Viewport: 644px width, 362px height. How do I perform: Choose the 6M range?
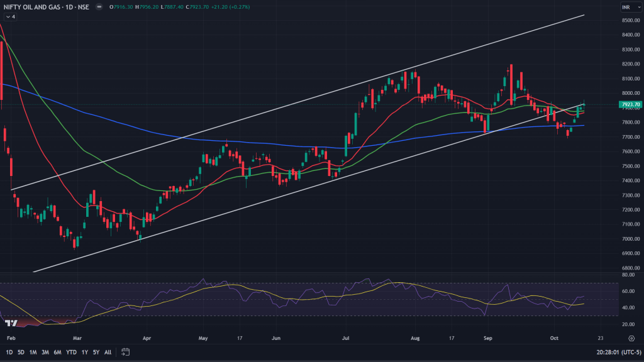[x=57, y=352]
